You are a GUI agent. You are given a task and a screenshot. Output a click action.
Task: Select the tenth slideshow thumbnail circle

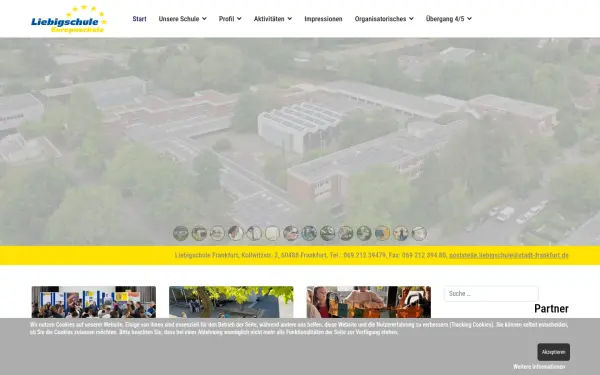346,233
